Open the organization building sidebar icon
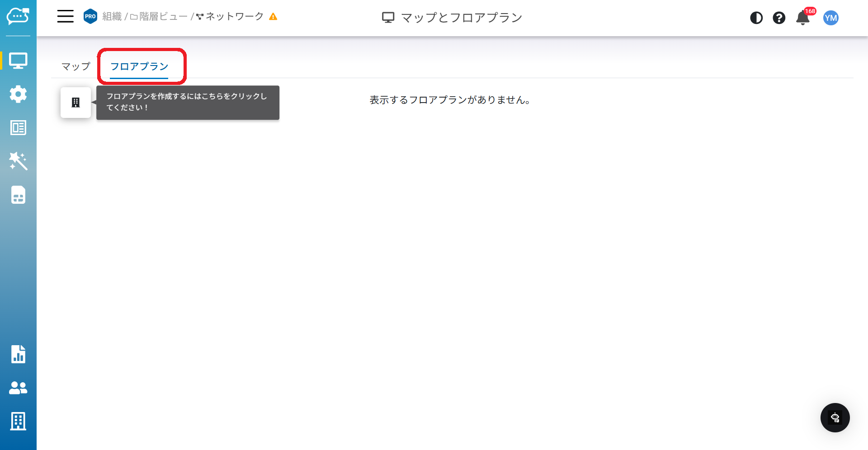 [18, 421]
